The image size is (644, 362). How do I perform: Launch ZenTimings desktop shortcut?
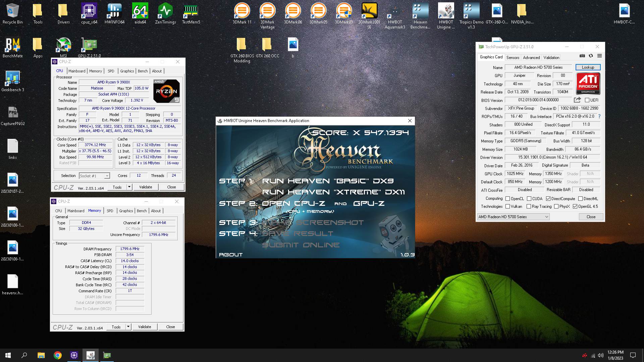click(165, 14)
